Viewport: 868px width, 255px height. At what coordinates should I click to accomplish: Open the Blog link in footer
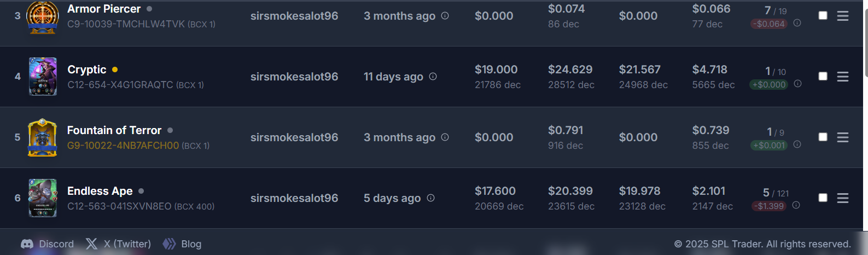point(182,244)
